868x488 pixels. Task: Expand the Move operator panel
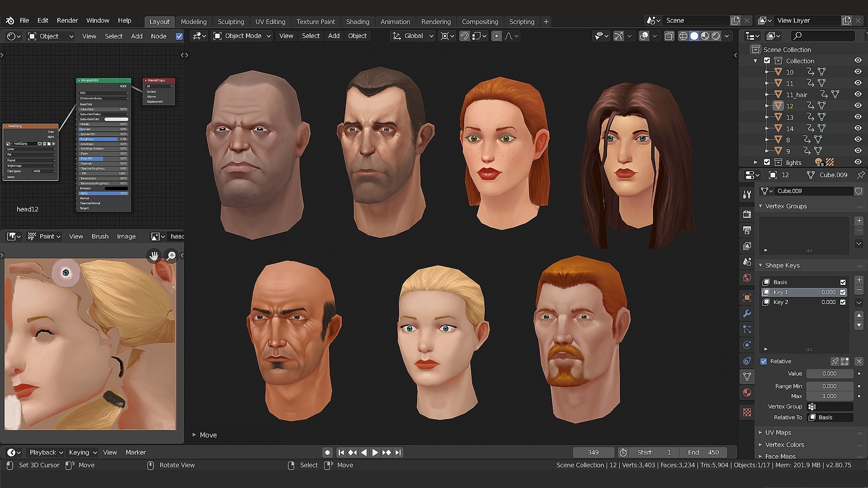point(195,435)
